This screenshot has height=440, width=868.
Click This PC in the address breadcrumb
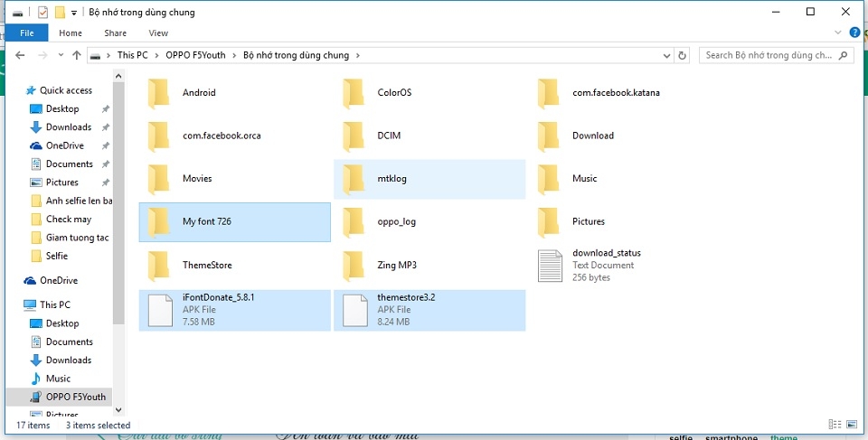[x=133, y=55]
